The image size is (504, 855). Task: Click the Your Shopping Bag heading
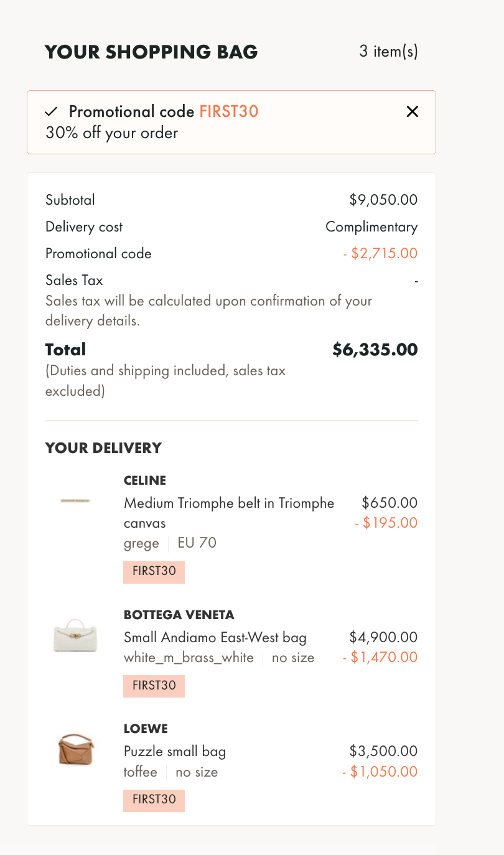[151, 52]
